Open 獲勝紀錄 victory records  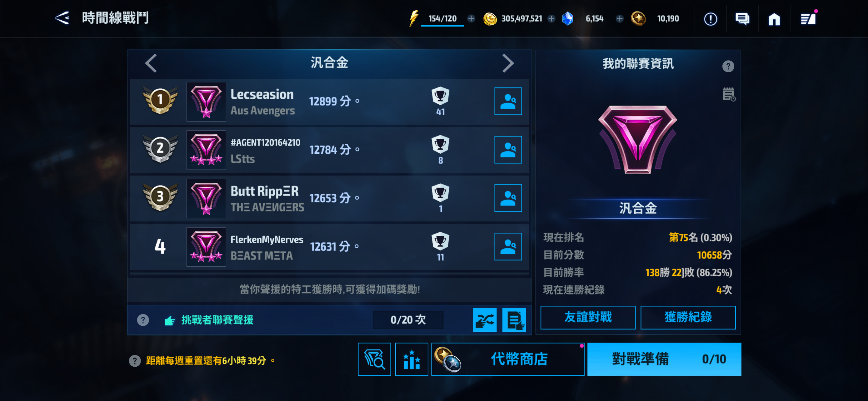(688, 317)
